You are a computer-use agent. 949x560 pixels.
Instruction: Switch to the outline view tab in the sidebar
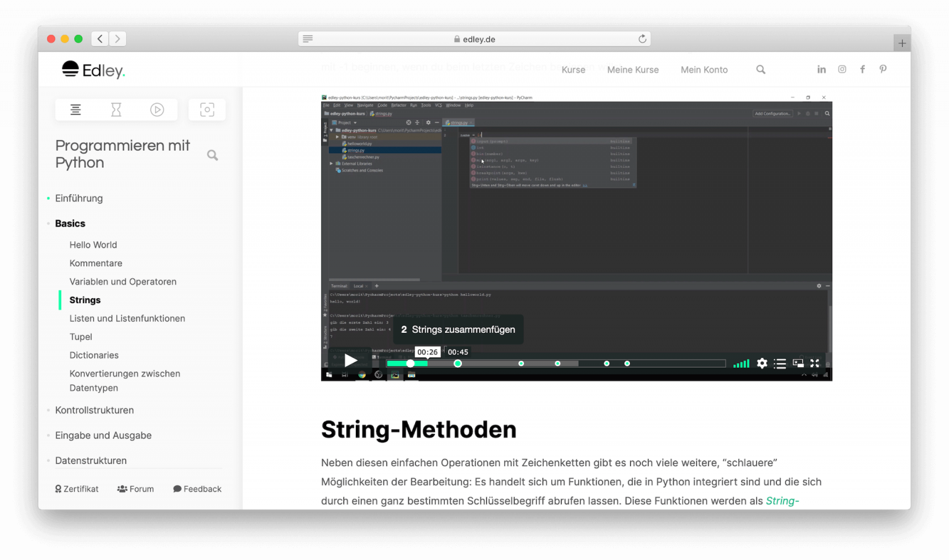tap(75, 109)
